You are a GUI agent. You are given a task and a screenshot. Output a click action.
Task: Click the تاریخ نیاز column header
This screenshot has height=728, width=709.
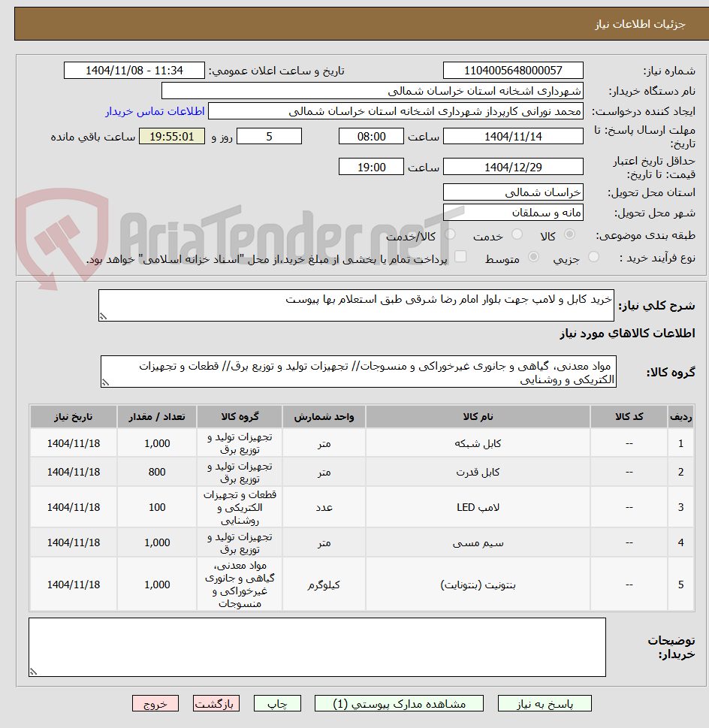point(74,417)
